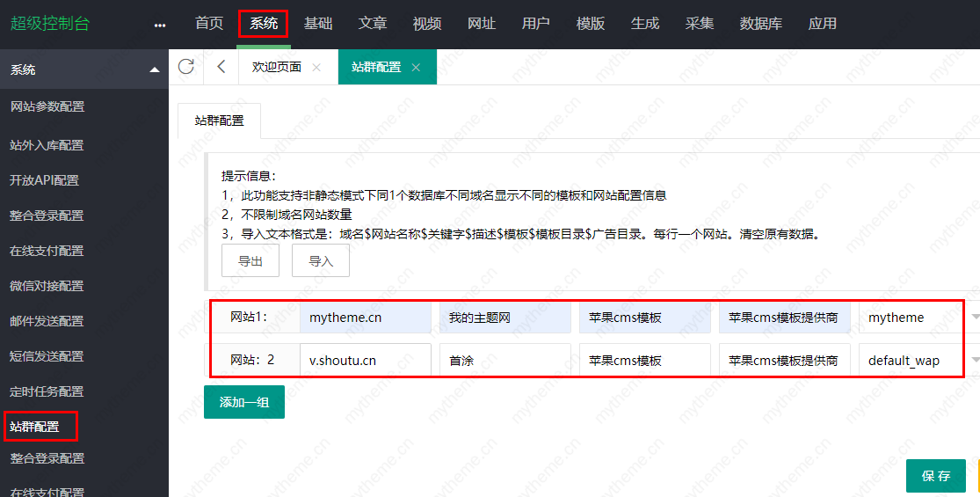Click the refresh page icon

tap(185, 67)
